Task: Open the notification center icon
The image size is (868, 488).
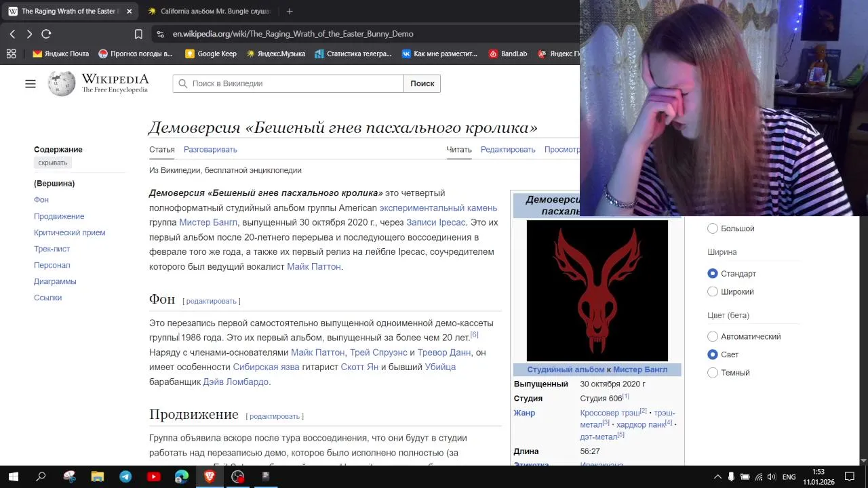Action: click(849, 477)
